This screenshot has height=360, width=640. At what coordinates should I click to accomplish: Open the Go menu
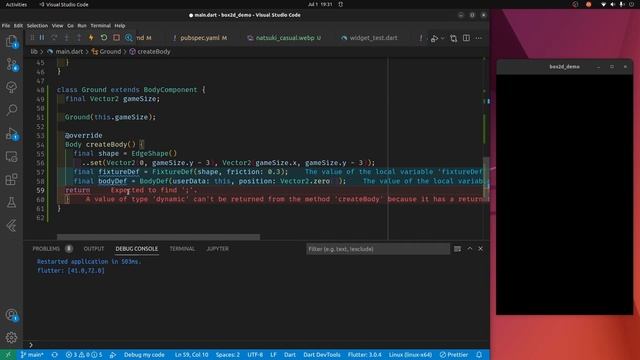pos(71,25)
